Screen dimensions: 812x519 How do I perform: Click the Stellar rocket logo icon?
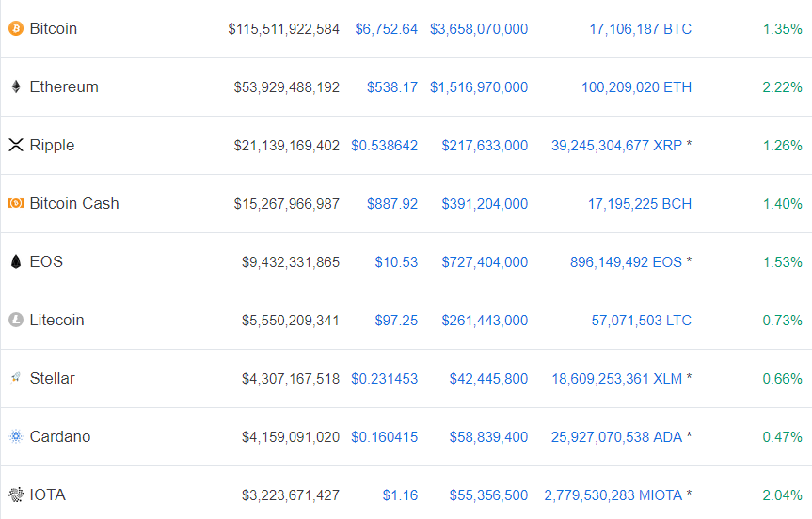point(16,378)
